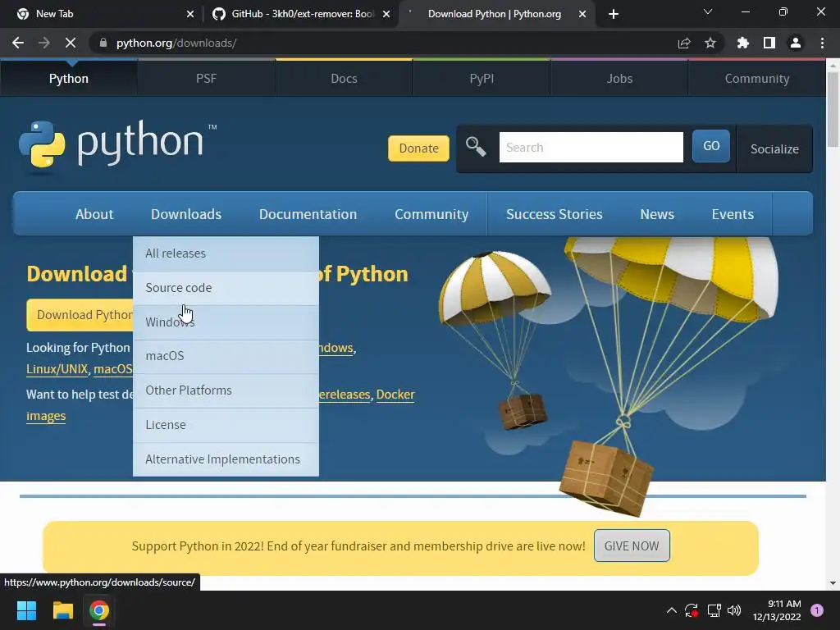Open the Extensions puzzle icon
840x630 pixels.
(x=743, y=43)
